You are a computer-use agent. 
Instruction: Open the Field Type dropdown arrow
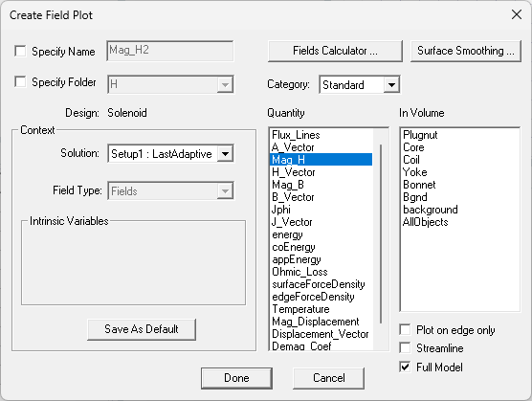[225, 191]
